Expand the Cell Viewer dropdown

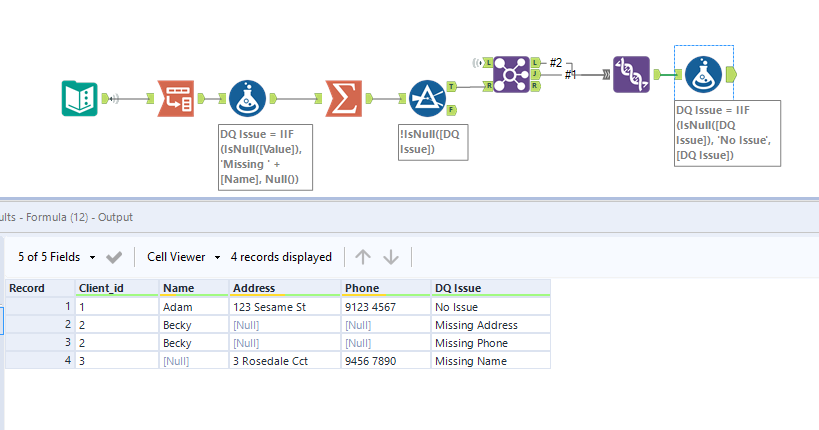coord(182,257)
